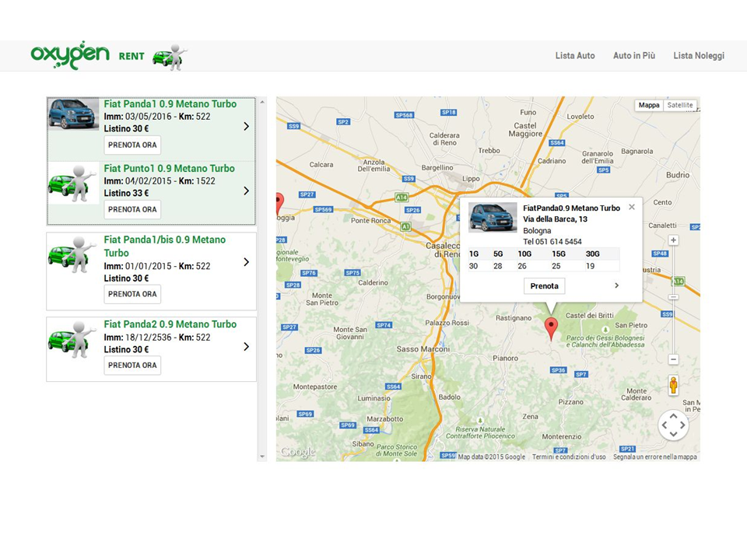Zoom out with the map minus button
The image size is (747, 560).
coord(673,359)
